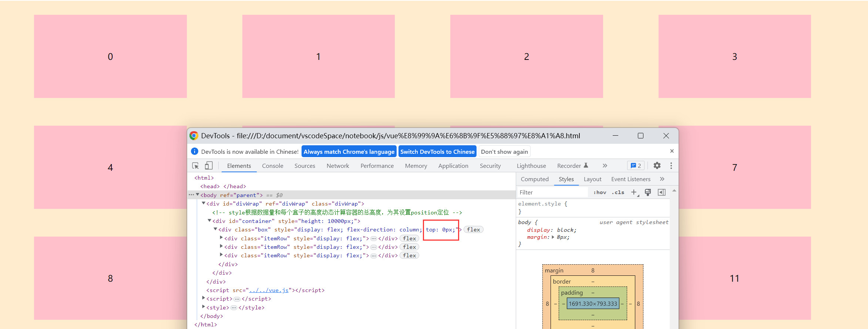Image resolution: width=868 pixels, height=329 pixels.
Task: Toggle flex badge on the box div
Action: (x=473, y=230)
